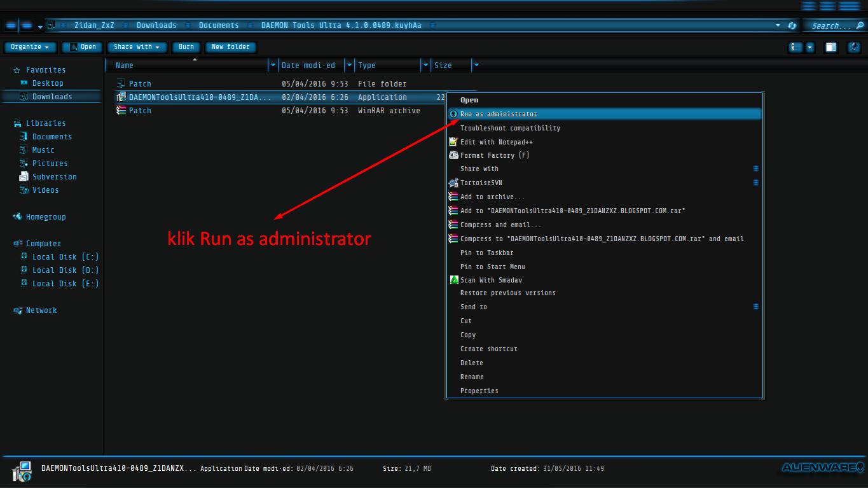The image size is (868, 488).
Task: Open Computer in the navigation pane
Action: 43,244
